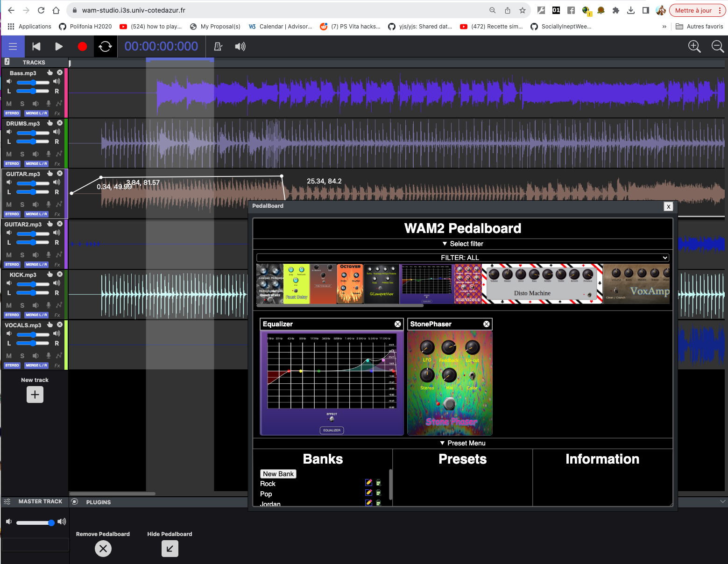Solo the Bass.mp3 track with S
Image resolution: width=728 pixels, height=564 pixels.
click(x=22, y=104)
